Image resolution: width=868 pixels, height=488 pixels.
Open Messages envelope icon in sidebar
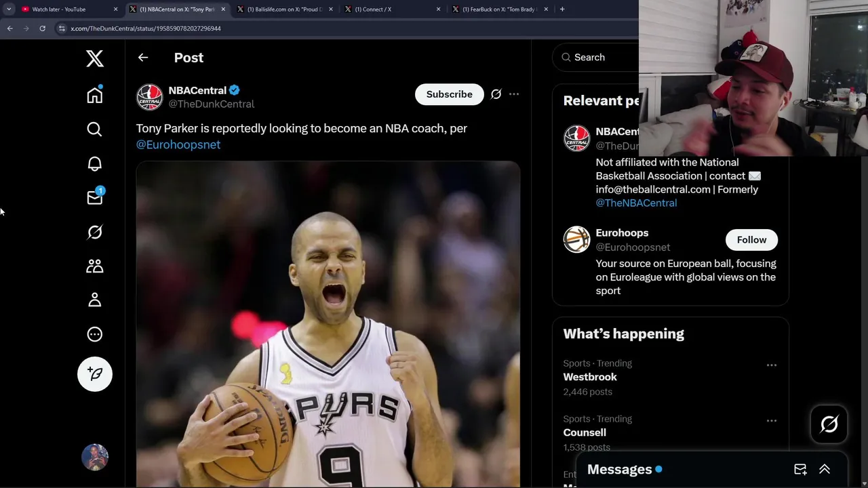[x=95, y=197]
